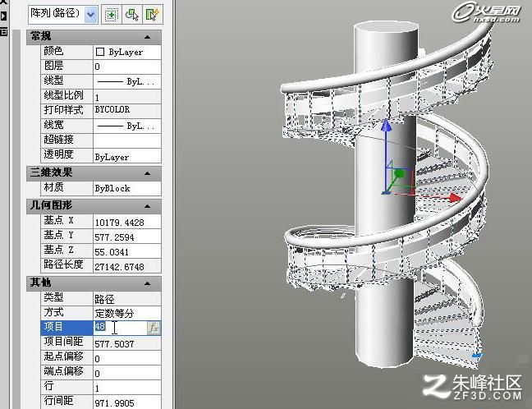Viewport: 532px width, 409px height.
Task: Edit 基点 Y value 577.2594
Action: coord(127,237)
